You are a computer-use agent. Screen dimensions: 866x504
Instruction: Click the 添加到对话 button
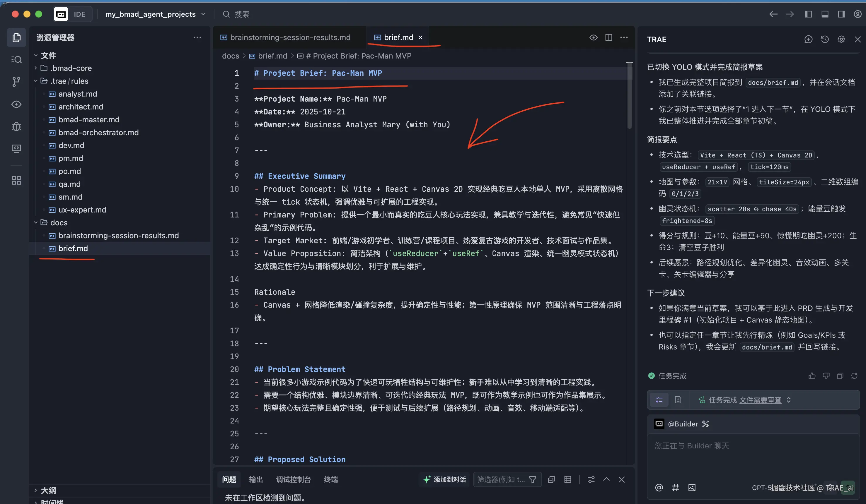[445, 480]
